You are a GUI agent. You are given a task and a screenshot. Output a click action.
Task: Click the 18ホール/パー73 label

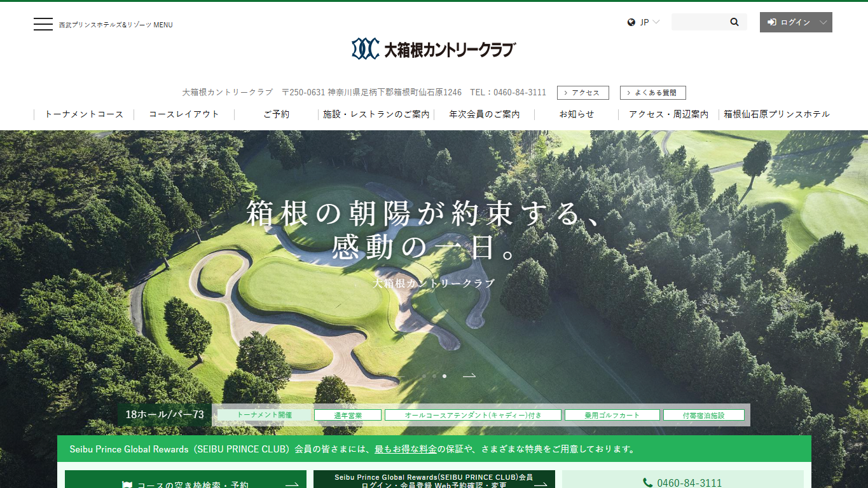click(165, 415)
